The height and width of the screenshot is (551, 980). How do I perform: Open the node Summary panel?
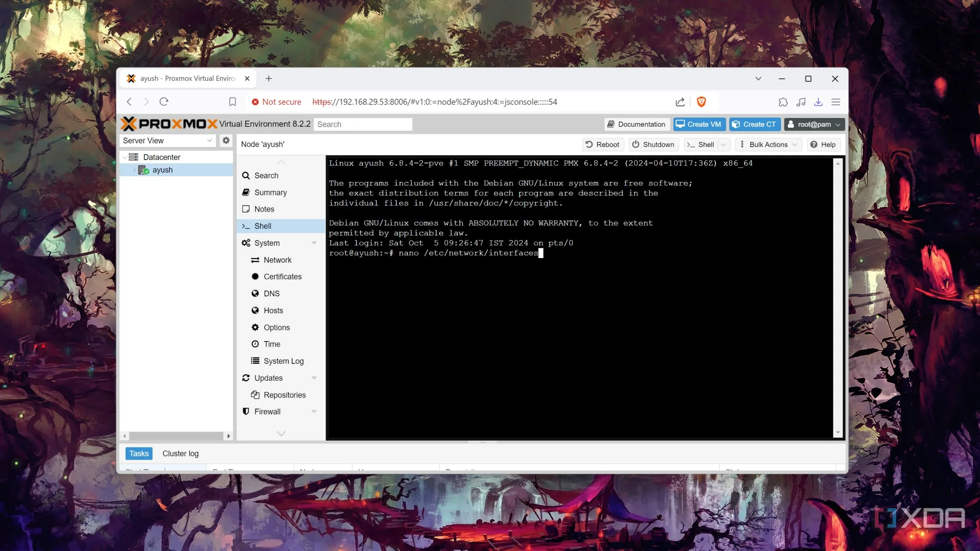click(281, 192)
